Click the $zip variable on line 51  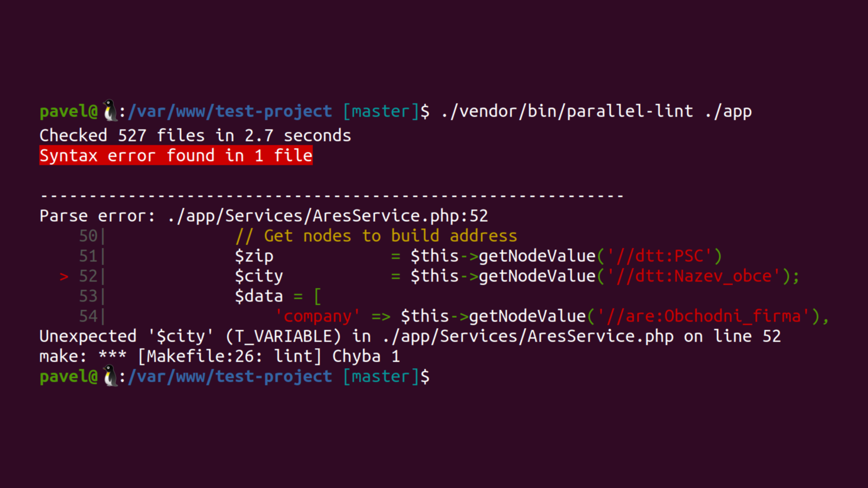coord(254,256)
